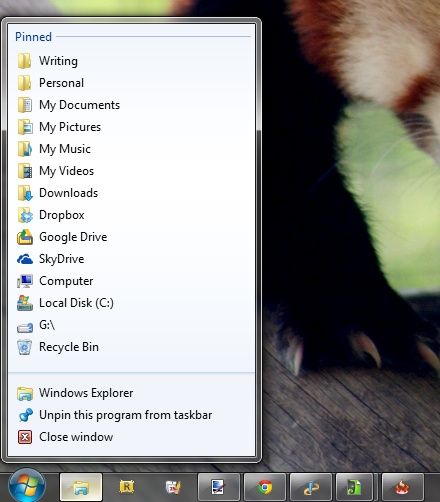Image resolution: width=440 pixels, height=502 pixels.
Task: Click the Windows Explorer taskbar button
Action: pos(81,487)
